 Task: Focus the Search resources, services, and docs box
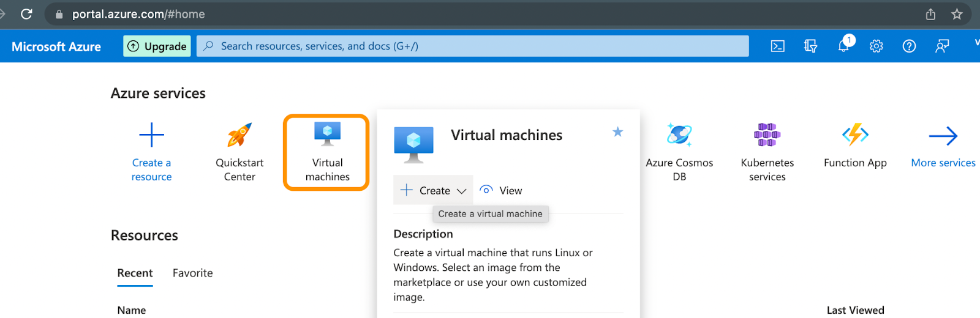pos(472,46)
